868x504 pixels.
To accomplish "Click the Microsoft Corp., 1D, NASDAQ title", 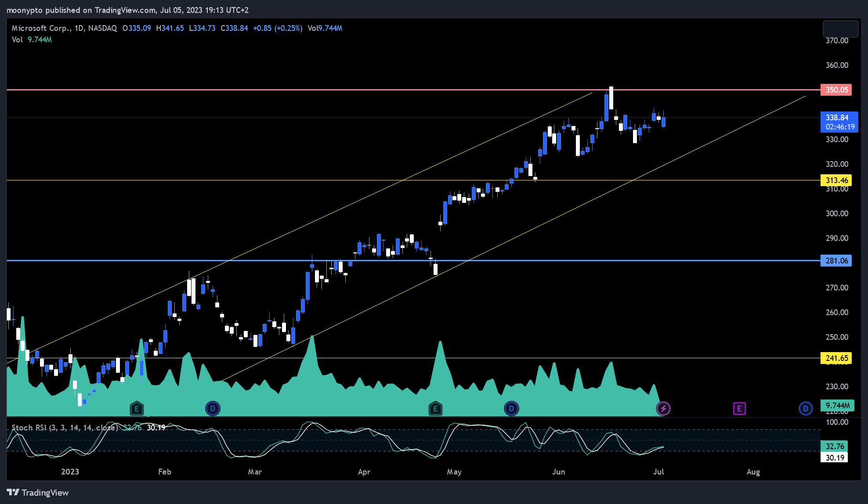I will tap(64, 28).
